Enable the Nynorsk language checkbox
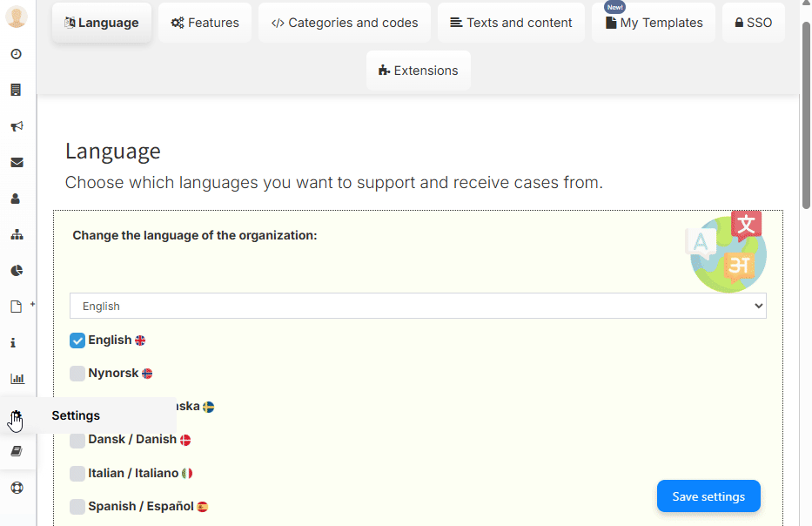This screenshot has width=812, height=526. (x=77, y=374)
